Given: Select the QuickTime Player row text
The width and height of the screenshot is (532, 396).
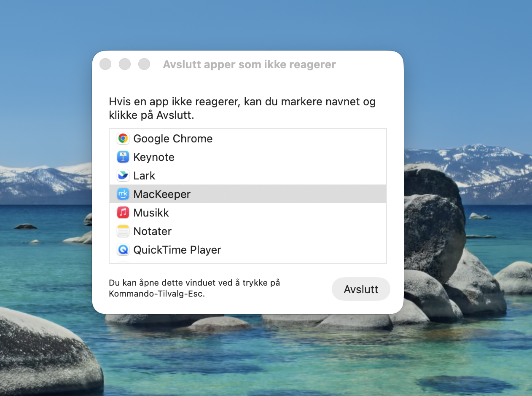Looking at the screenshot, I should 177,250.
